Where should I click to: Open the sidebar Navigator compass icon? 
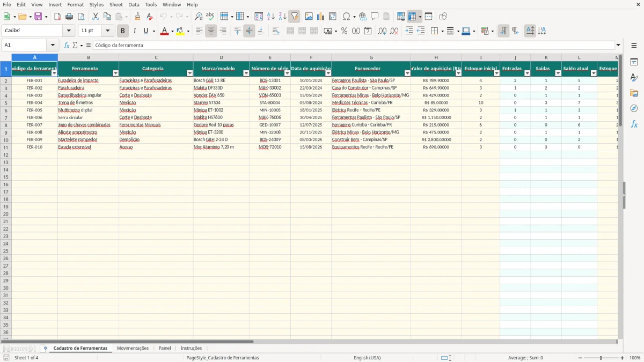tap(634, 108)
